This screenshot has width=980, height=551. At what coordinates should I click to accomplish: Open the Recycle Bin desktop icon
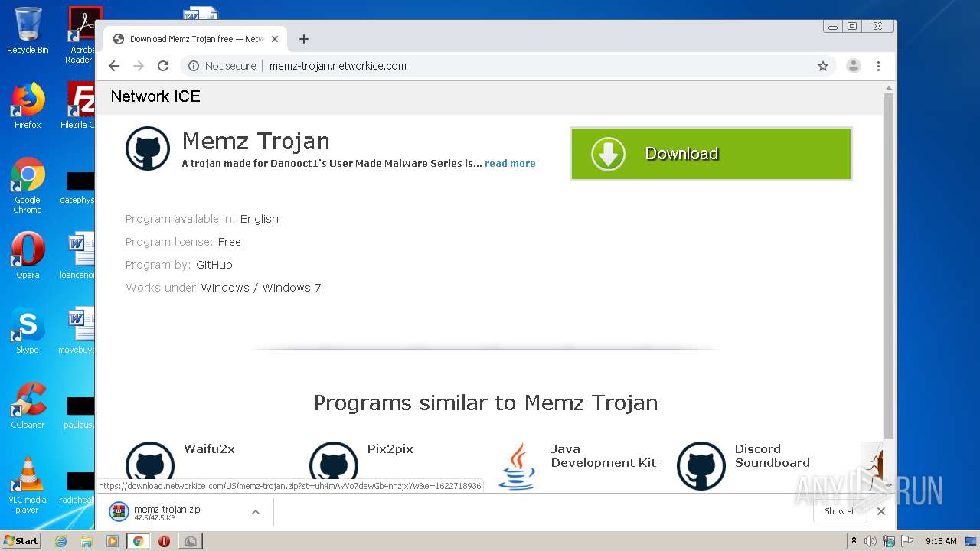click(x=28, y=31)
